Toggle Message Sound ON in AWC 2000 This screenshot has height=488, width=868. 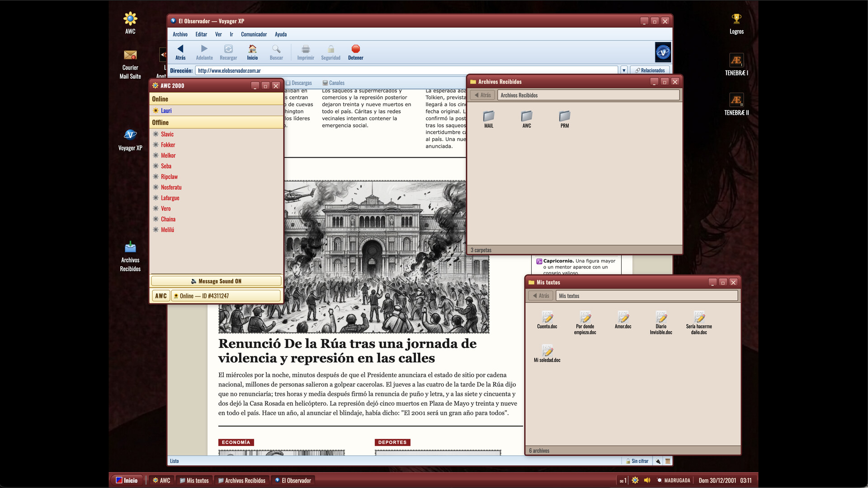point(216,281)
